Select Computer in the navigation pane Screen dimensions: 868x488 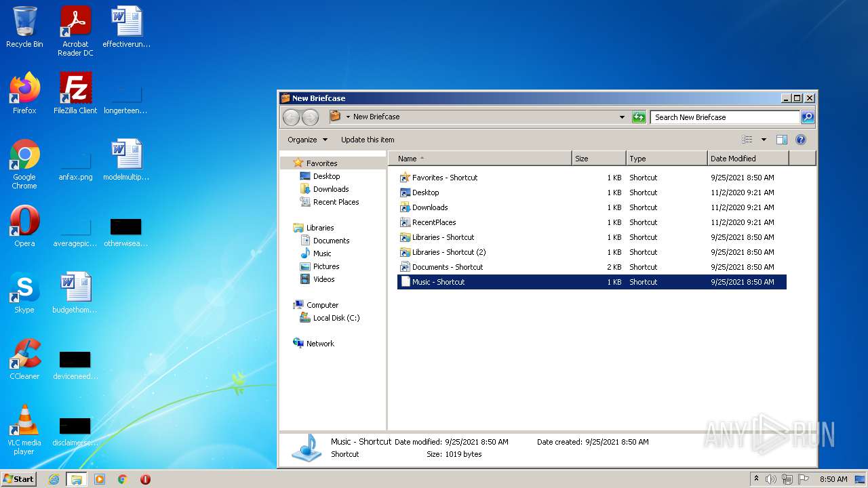[x=322, y=305]
